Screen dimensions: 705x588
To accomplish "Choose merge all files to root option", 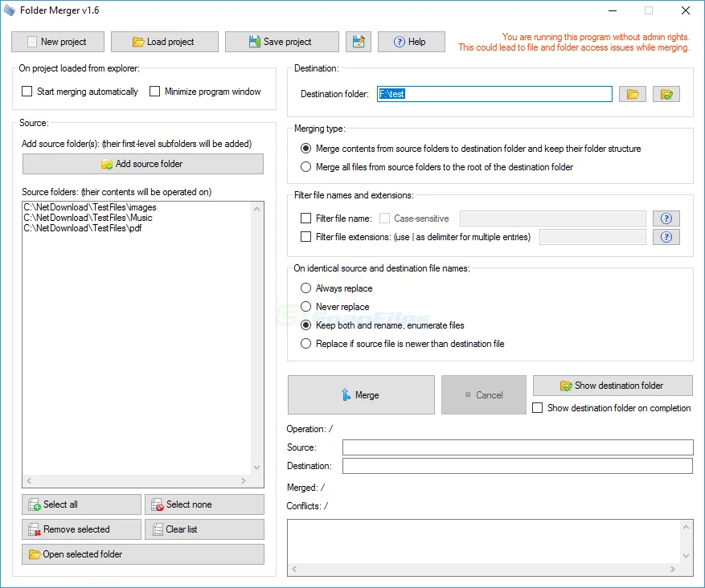I will 305,167.
